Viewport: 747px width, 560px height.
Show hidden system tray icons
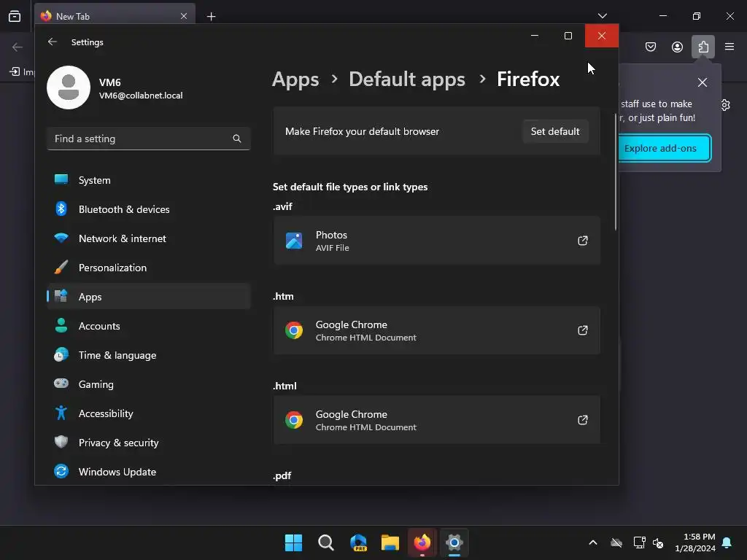593,542
